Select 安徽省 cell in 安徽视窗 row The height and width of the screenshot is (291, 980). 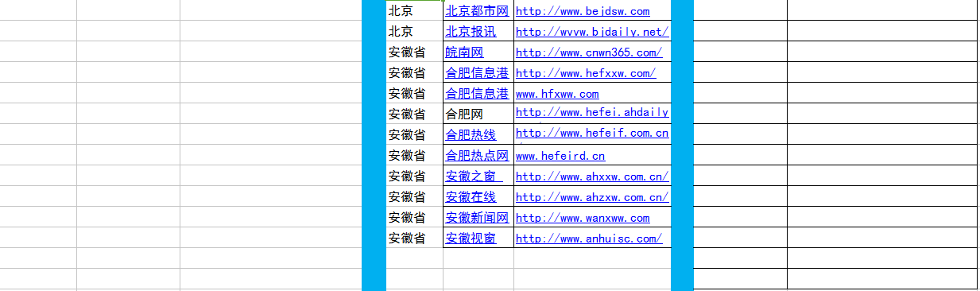(414, 239)
